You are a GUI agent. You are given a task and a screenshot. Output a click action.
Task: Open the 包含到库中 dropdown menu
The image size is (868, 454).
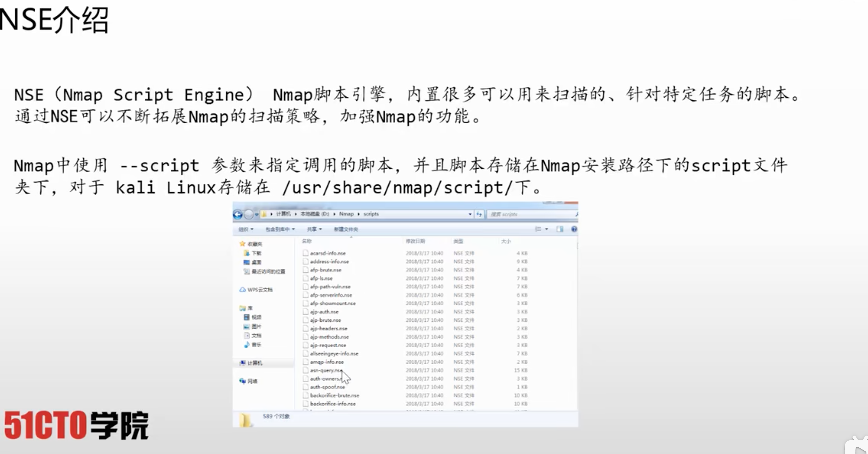[x=280, y=229]
